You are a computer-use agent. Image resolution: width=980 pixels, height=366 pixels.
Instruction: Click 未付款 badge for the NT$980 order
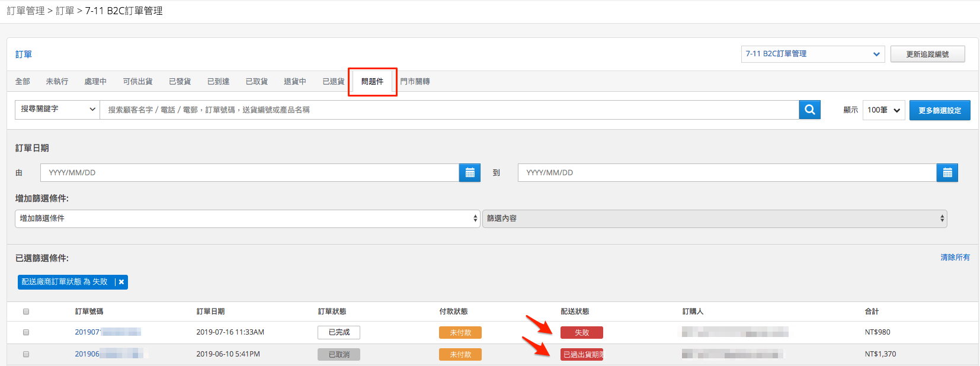pyautogui.click(x=460, y=332)
